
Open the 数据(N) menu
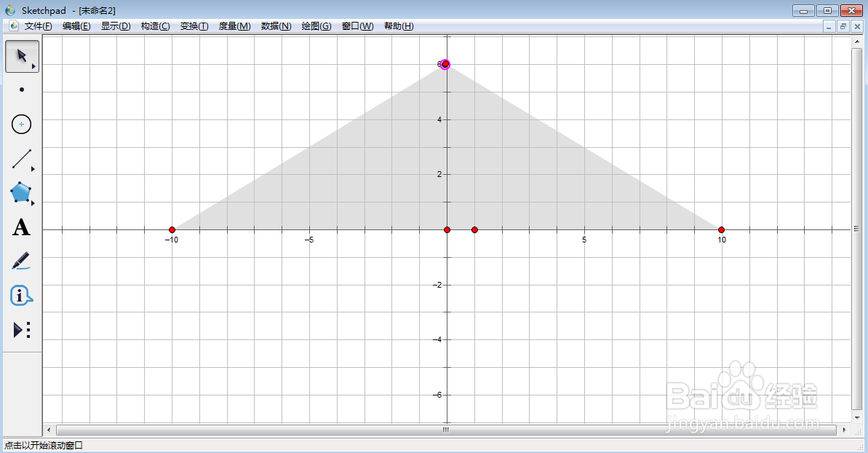[x=276, y=26]
